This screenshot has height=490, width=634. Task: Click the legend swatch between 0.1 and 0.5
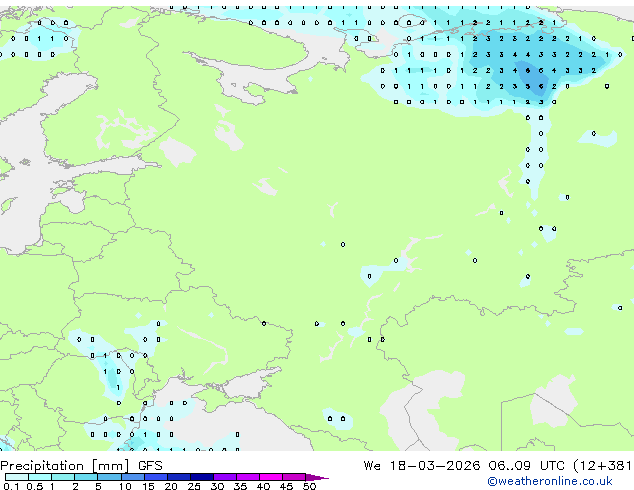tap(17, 477)
